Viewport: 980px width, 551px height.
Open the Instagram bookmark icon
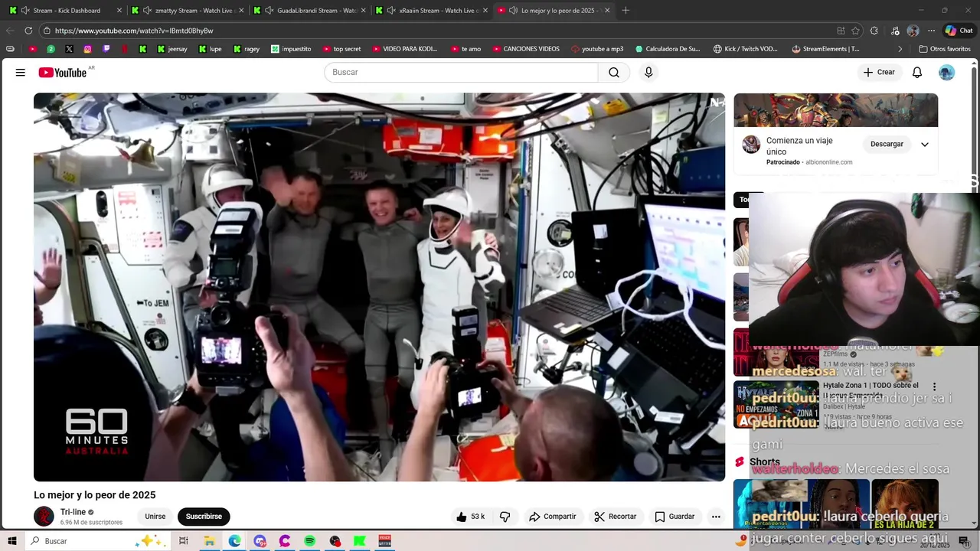pyautogui.click(x=87, y=49)
